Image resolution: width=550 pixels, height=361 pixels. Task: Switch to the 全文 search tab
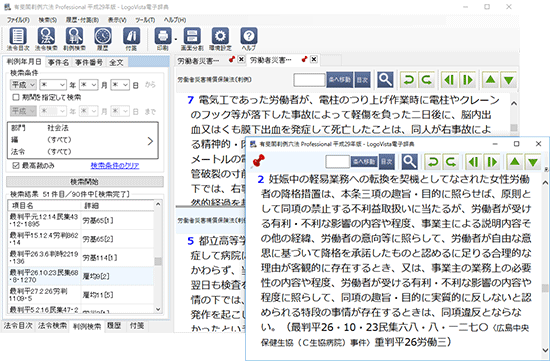point(116,62)
